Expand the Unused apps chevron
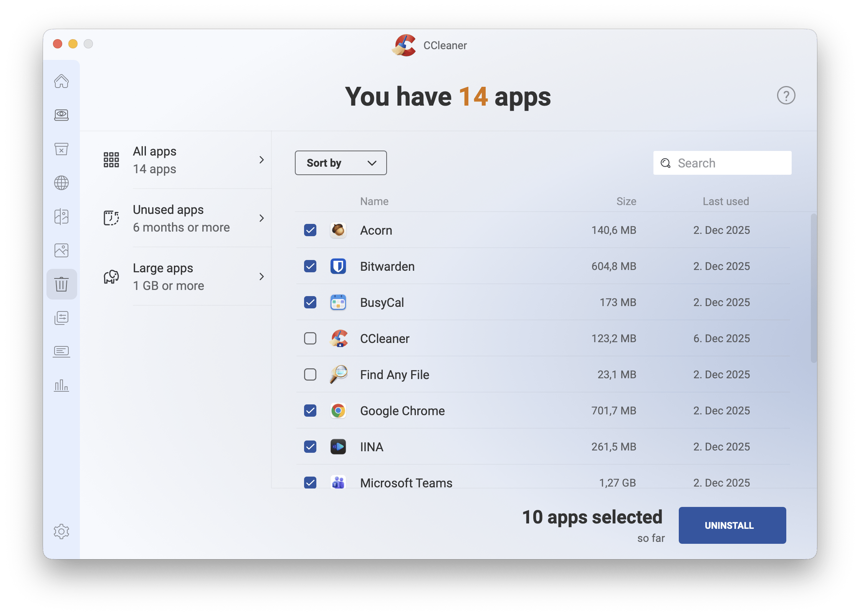 pyautogui.click(x=261, y=218)
